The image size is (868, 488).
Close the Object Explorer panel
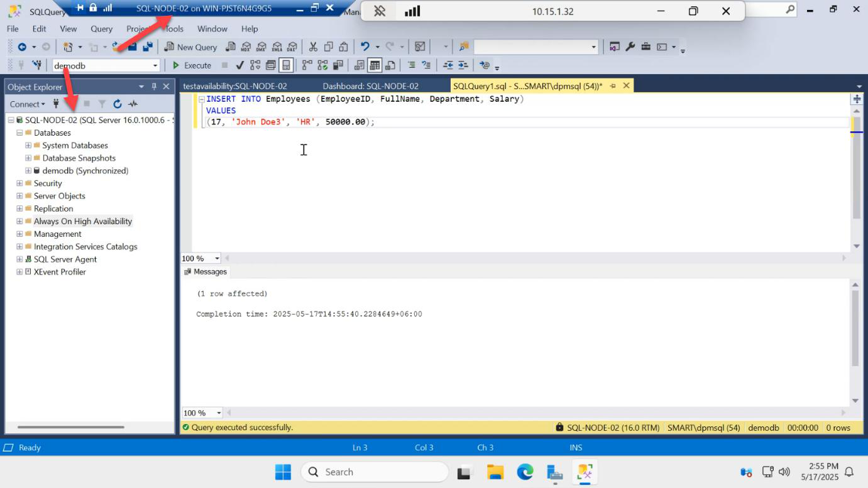[166, 87]
